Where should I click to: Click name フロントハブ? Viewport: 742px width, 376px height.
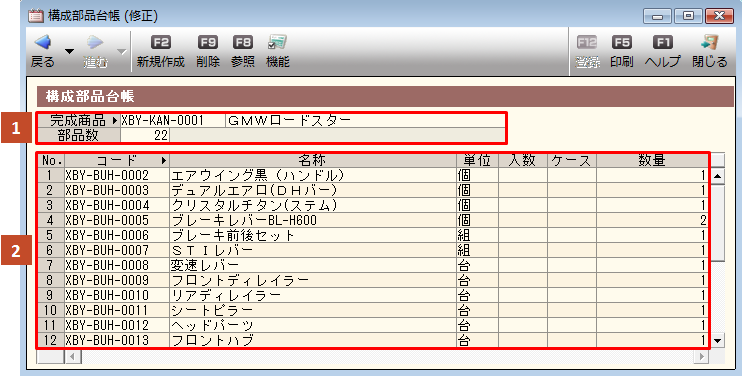pos(212,340)
